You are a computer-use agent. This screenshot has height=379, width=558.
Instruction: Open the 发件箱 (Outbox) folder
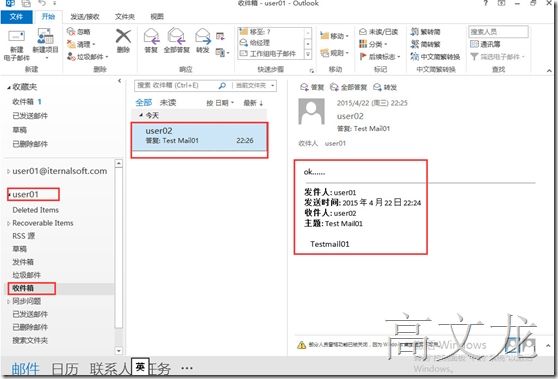click(23, 262)
